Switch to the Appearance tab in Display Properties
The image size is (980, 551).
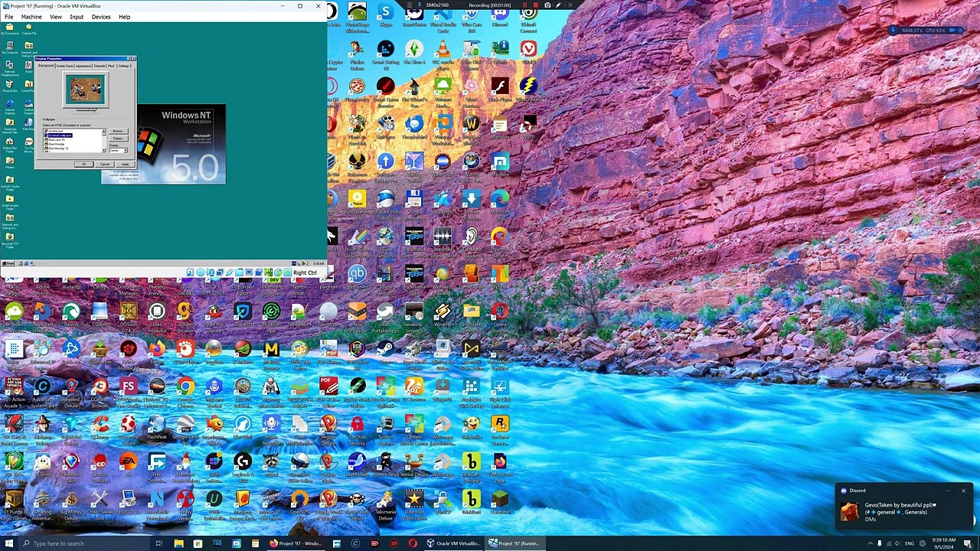coord(83,66)
